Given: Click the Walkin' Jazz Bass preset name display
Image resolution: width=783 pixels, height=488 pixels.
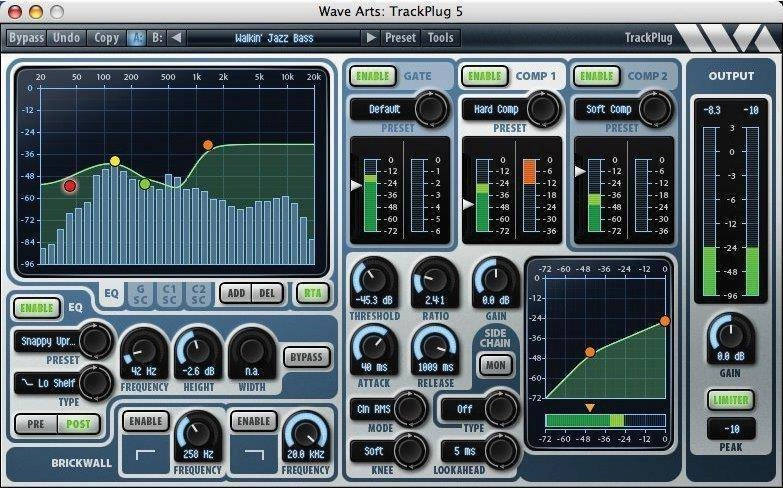Looking at the screenshot, I should click(274, 38).
